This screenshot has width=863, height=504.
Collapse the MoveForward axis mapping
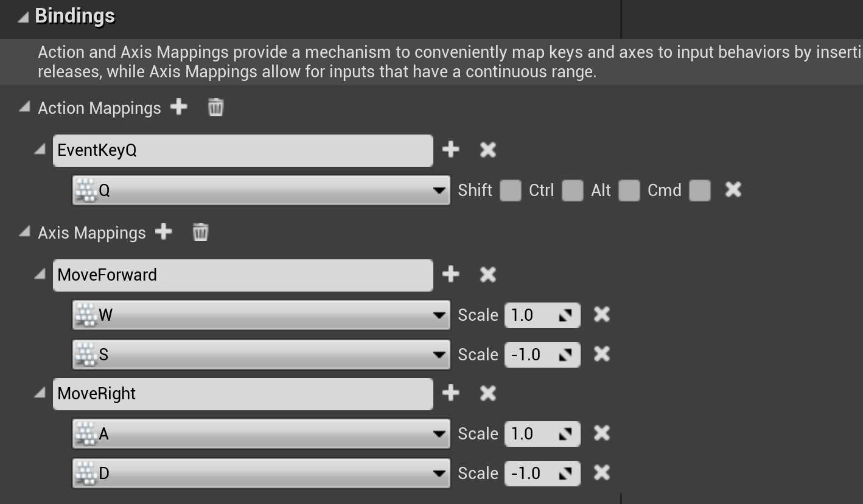tap(40, 275)
